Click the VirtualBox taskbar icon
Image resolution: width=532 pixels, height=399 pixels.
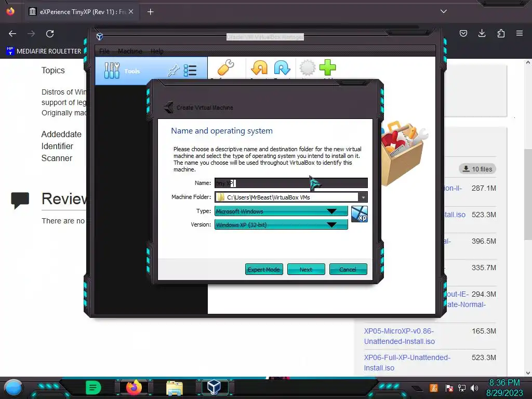tap(215, 388)
